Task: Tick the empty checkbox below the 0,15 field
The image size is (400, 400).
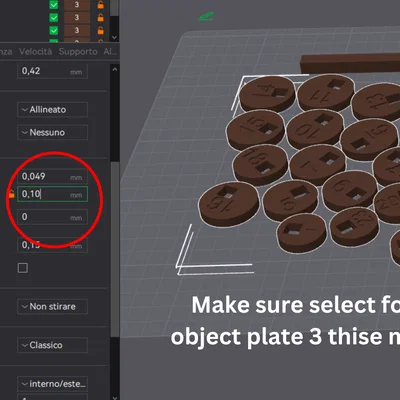Action: pyautogui.click(x=23, y=268)
